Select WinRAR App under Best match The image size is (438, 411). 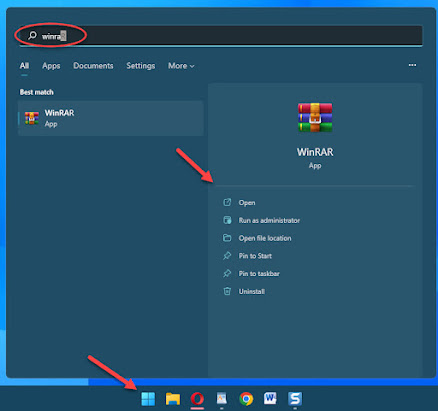point(110,118)
